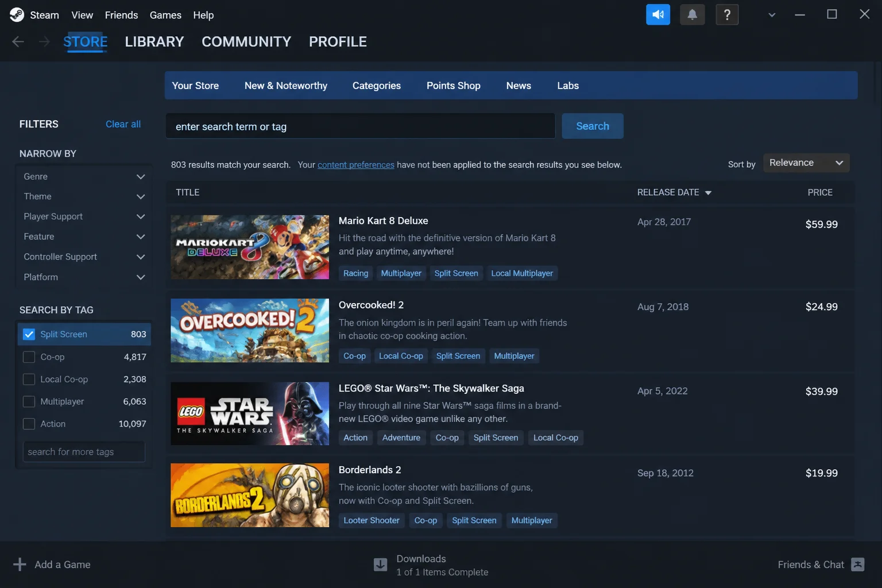Screen dimensions: 882x588
Task: Go forward with the right arrow
Action: coord(44,41)
